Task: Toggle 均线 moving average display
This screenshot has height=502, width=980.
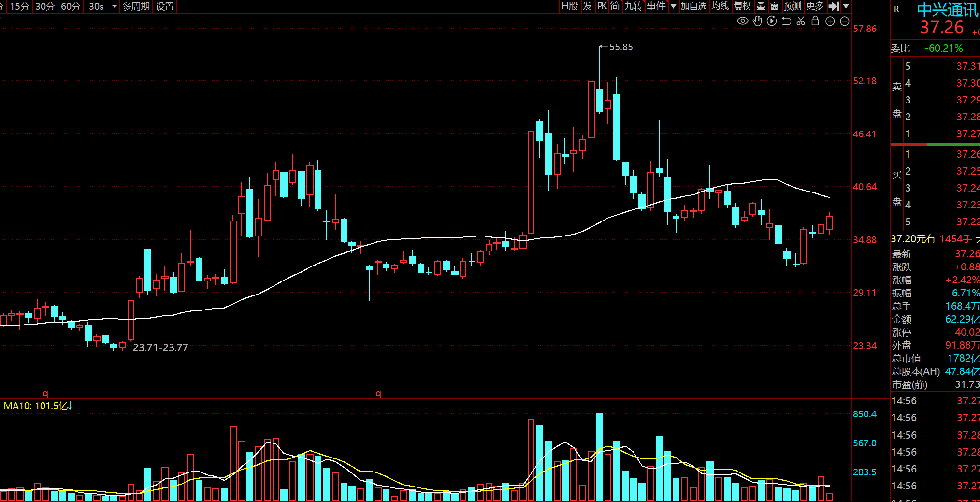Action: [720, 6]
